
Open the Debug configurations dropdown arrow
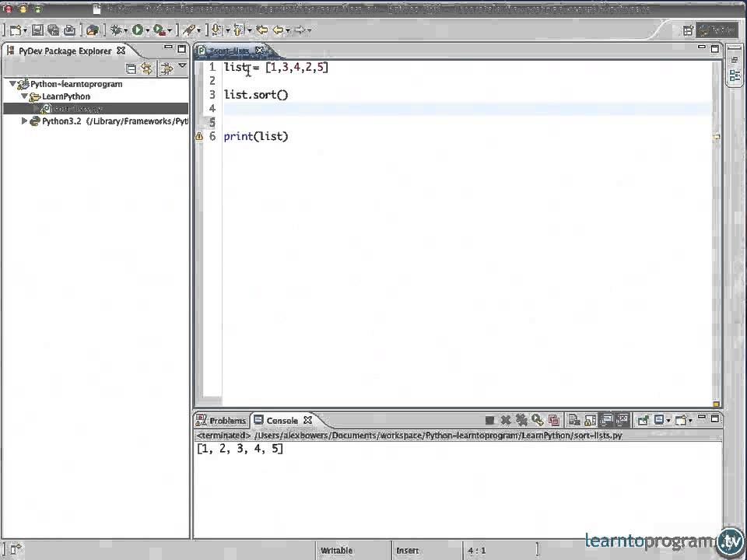tap(125, 31)
